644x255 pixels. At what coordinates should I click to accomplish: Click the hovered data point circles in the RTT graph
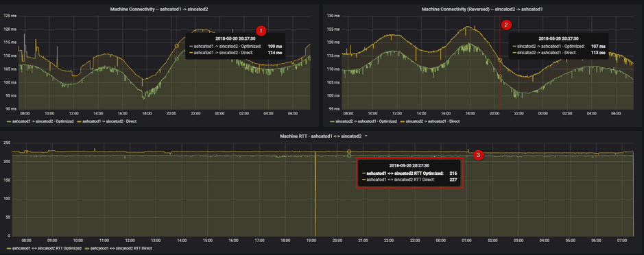pos(349,154)
